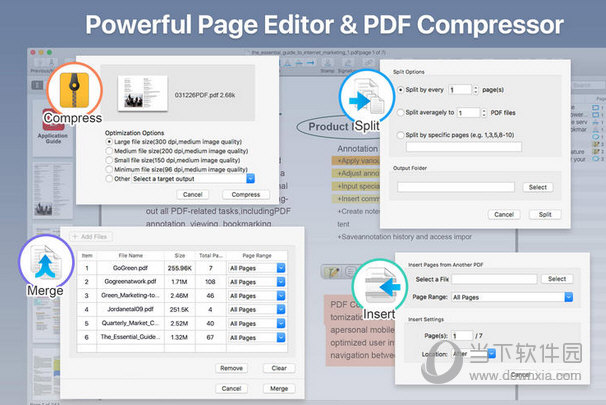The image size is (606, 405).
Task: Click the Compress button
Action: 246,194
